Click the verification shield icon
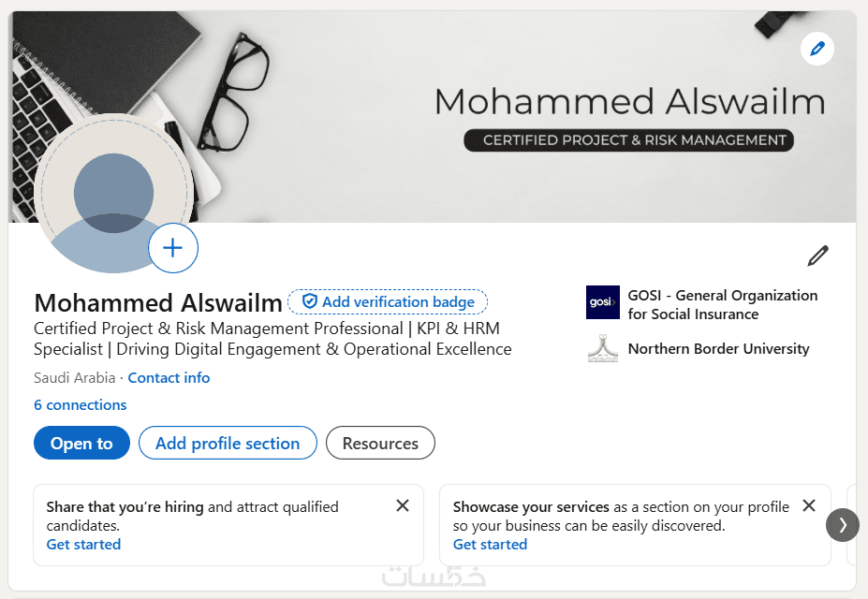The height and width of the screenshot is (599, 868). click(x=309, y=301)
